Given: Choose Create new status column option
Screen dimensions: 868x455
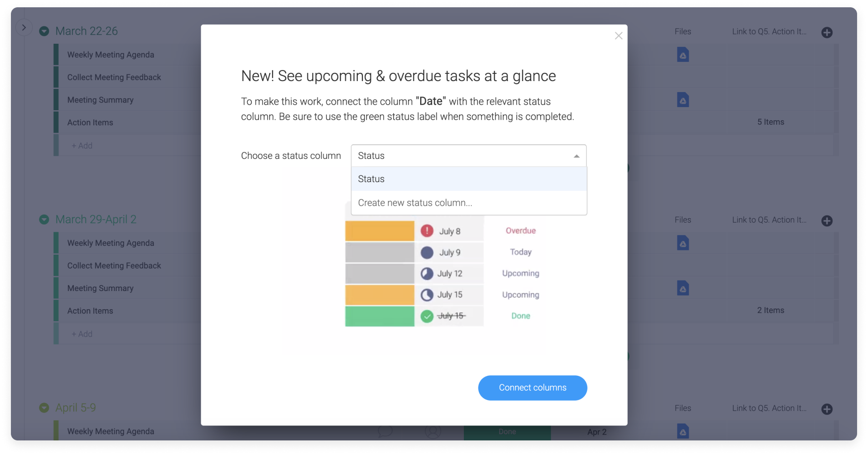Looking at the screenshot, I should coord(469,203).
